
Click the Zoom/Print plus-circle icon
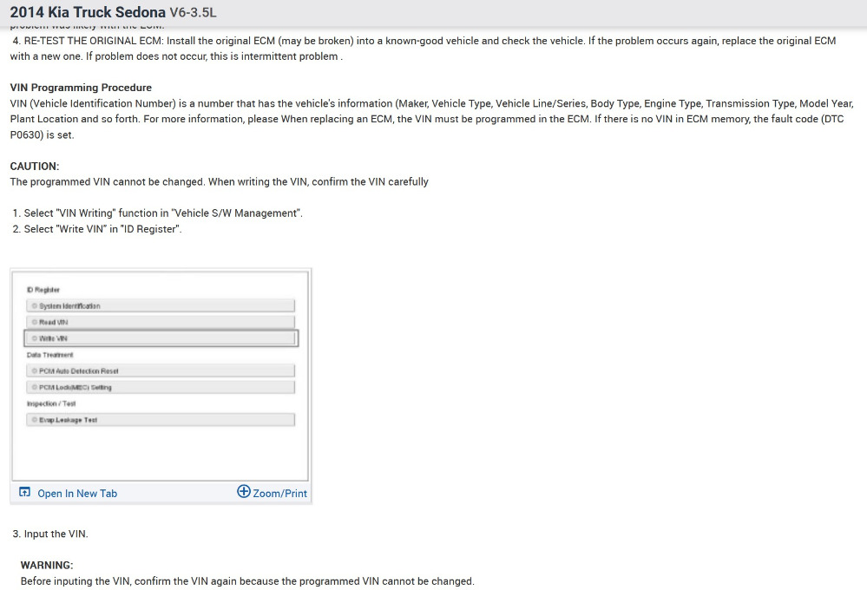click(x=244, y=492)
